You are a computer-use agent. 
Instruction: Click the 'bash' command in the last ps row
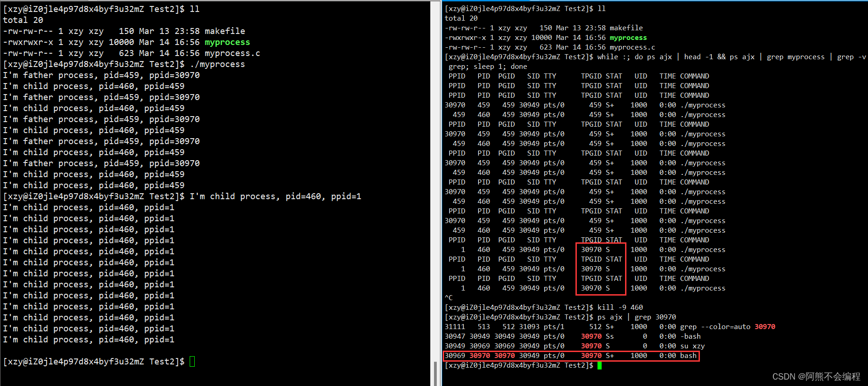click(688, 356)
